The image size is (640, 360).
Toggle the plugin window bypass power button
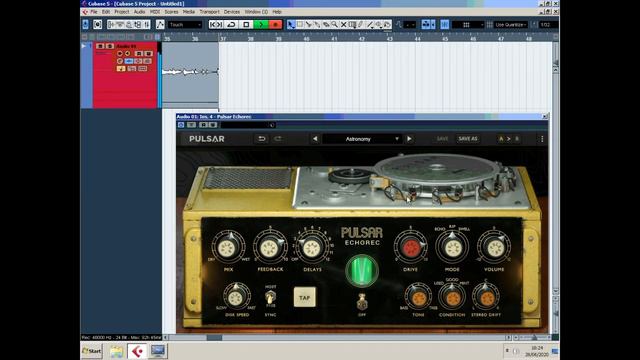[x=181, y=125]
